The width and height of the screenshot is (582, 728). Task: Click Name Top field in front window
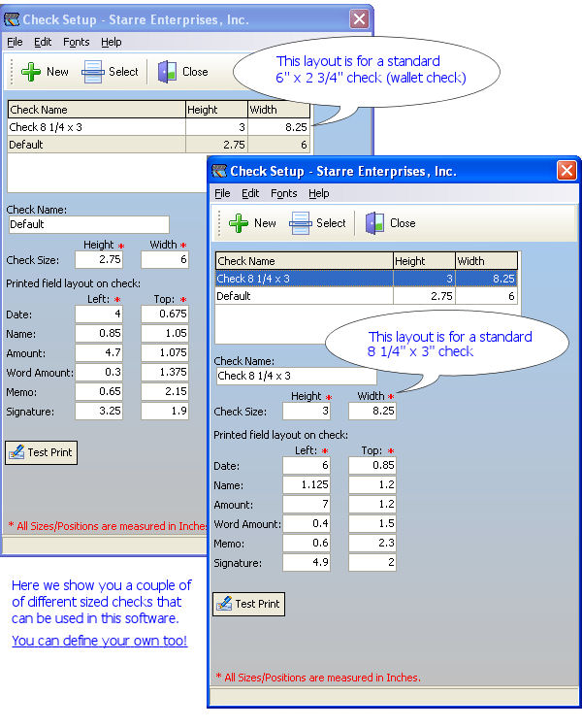(372, 484)
